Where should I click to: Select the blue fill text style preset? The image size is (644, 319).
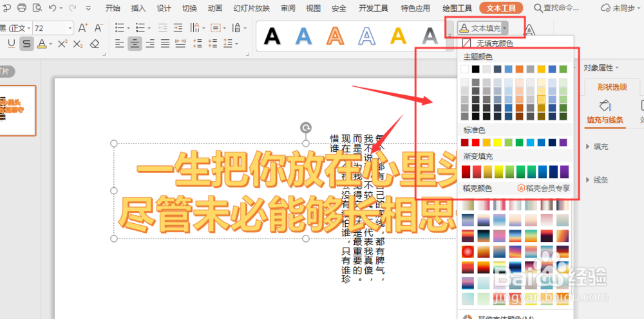303,36
